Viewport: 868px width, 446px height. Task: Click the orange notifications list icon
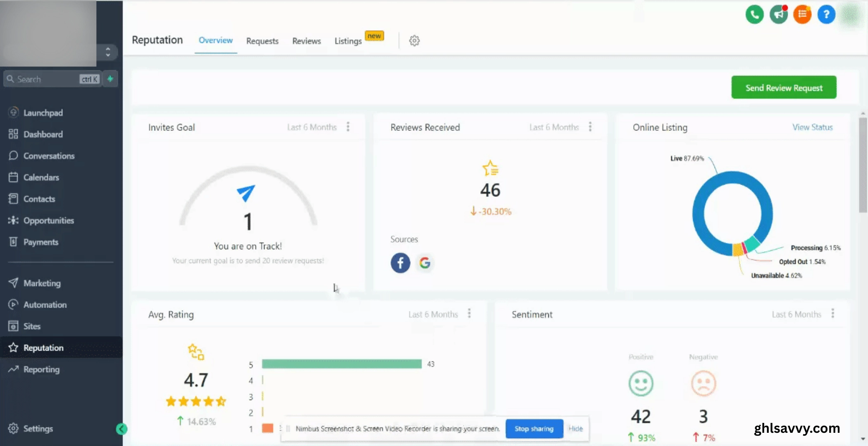point(802,15)
